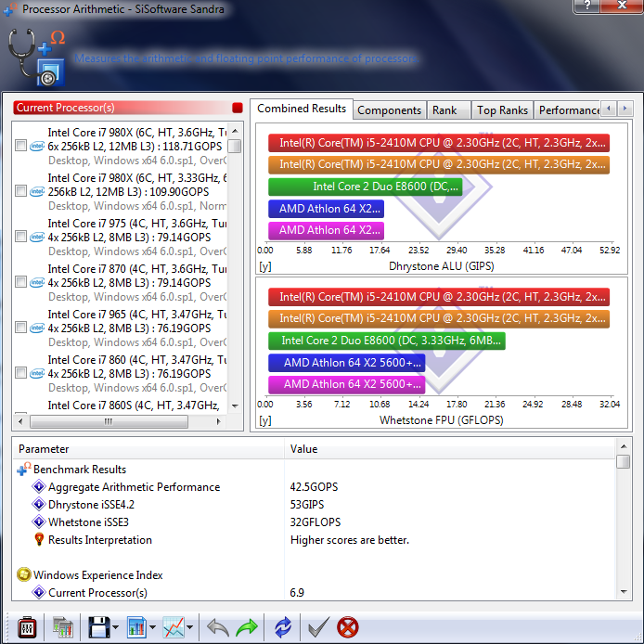Viewport: 644px width, 644px height.
Task: Click the Benchmark Results section icon
Action: coord(24,469)
